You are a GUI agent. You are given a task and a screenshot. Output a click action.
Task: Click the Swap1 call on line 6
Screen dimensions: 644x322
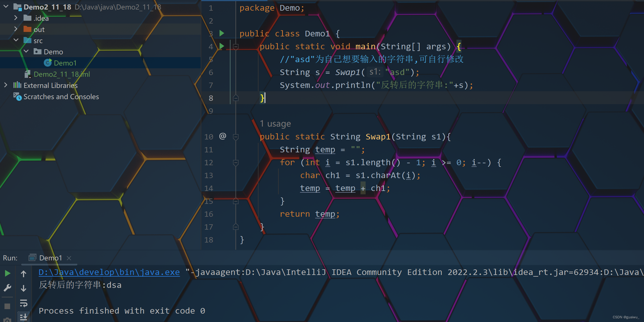[348, 72]
